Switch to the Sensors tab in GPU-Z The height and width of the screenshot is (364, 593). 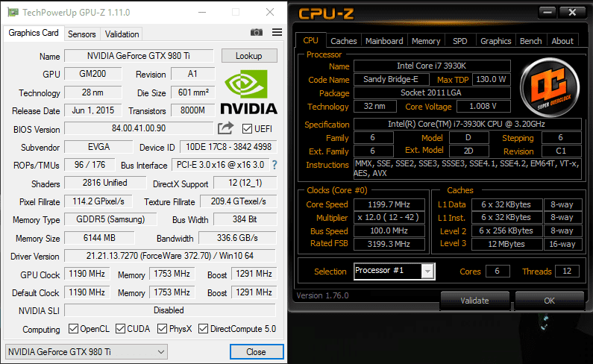click(82, 34)
